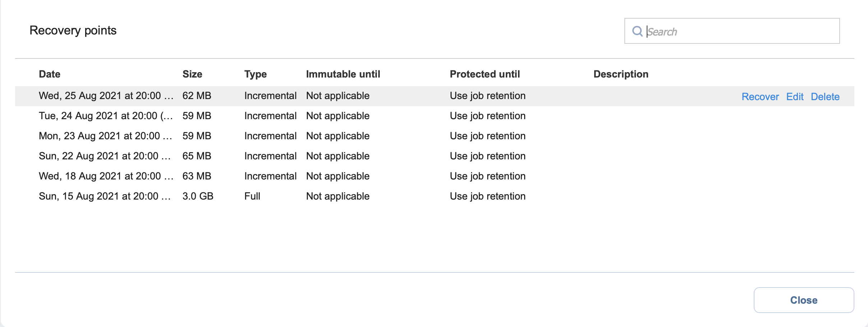This screenshot has width=868, height=327.
Task: Sort by the Size column header
Action: click(x=192, y=74)
